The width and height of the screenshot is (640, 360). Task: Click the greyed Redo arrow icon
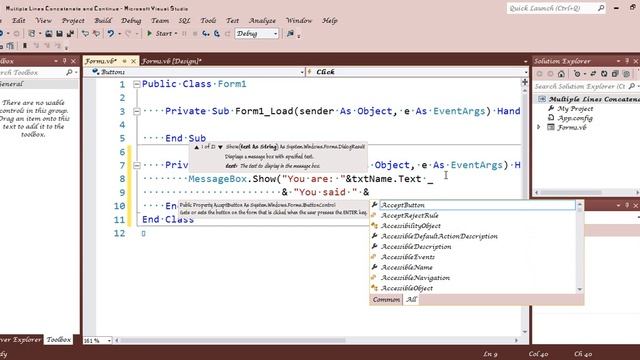tap(128, 33)
